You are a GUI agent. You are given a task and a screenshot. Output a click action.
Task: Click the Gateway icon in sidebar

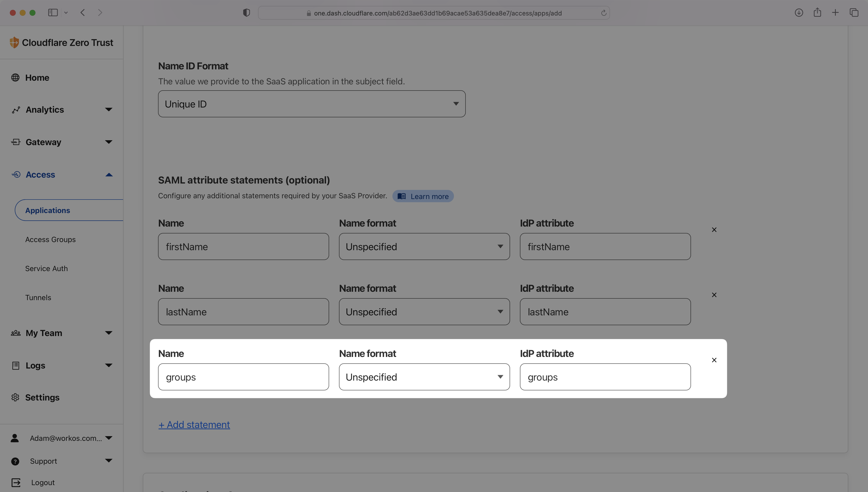click(16, 142)
